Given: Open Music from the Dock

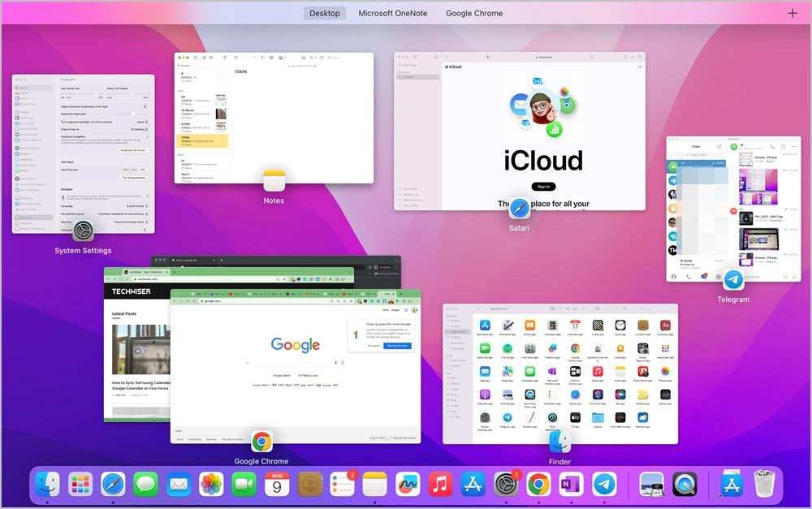Looking at the screenshot, I should point(441,485).
